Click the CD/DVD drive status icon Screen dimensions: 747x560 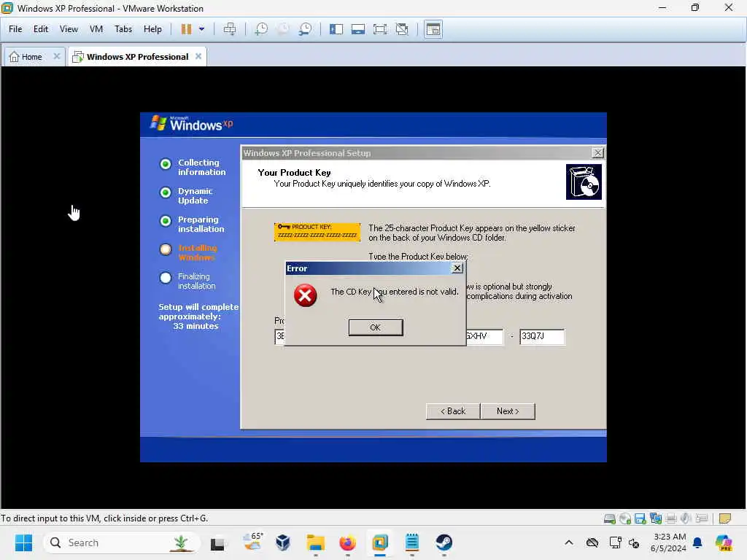pos(625,518)
